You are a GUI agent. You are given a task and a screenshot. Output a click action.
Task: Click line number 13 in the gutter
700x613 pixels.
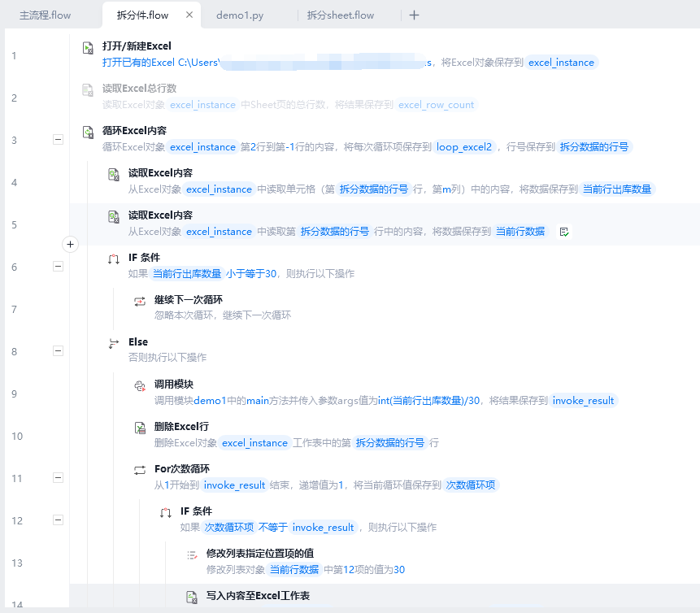17,563
